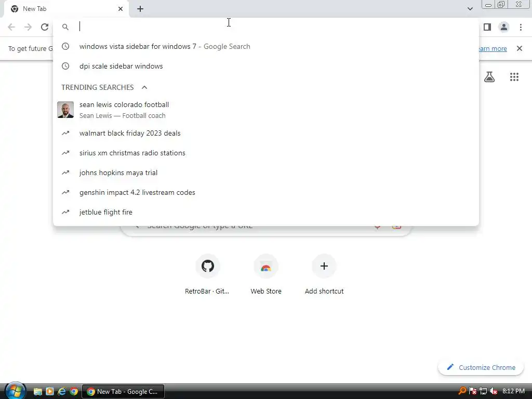Open the Google apps grid icon
This screenshot has width=532, height=399.
(x=514, y=77)
